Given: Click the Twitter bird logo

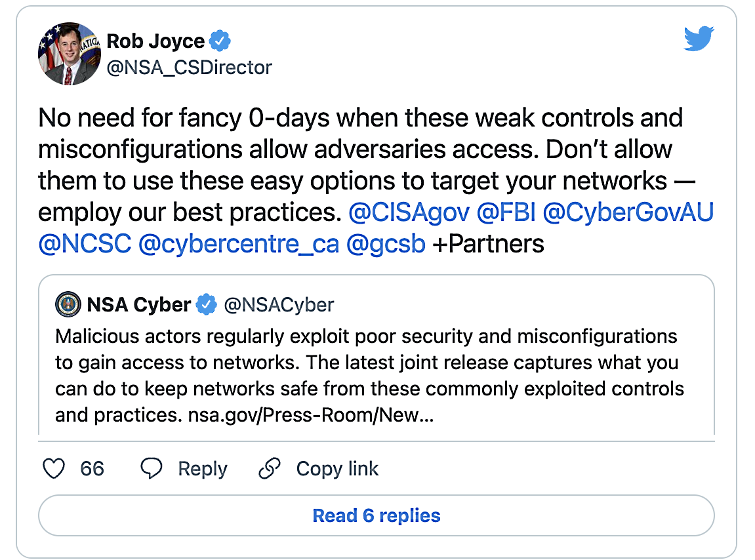Looking at the screenshot, I should (699, 38).
